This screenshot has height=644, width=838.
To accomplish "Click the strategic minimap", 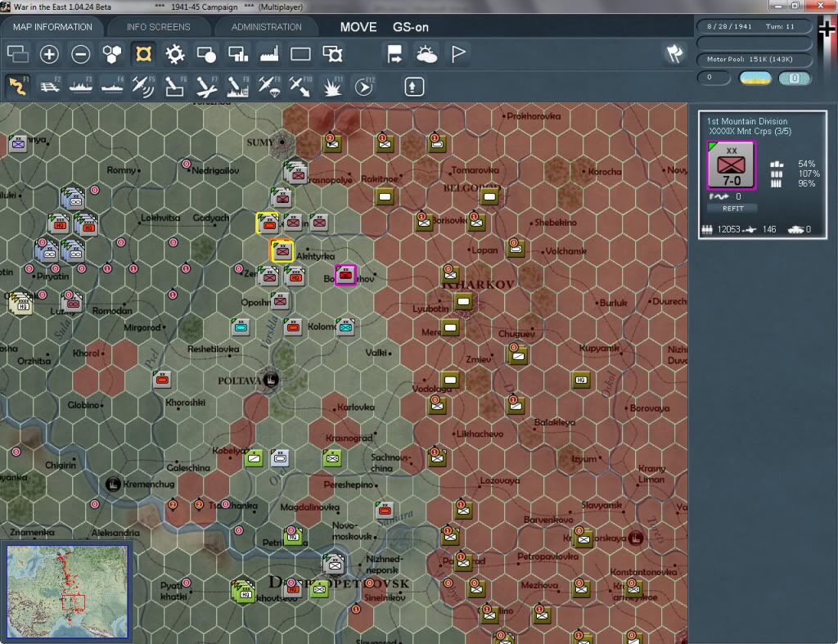I will pos(67,592).
